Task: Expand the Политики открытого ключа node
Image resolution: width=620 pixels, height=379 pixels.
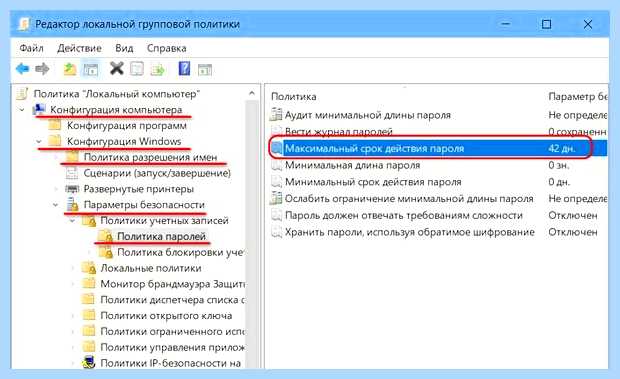Action: 72,315
